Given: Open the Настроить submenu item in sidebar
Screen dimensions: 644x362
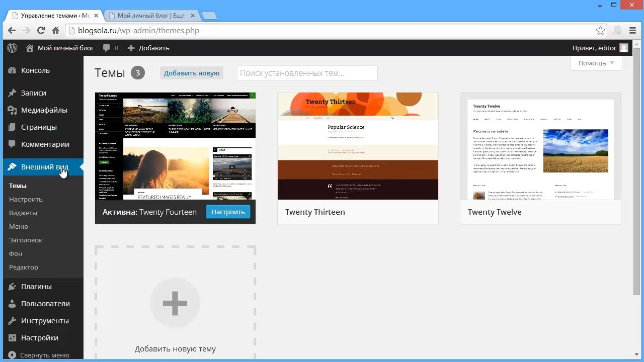Looking at the screenshot, I should tap(26, 199).
